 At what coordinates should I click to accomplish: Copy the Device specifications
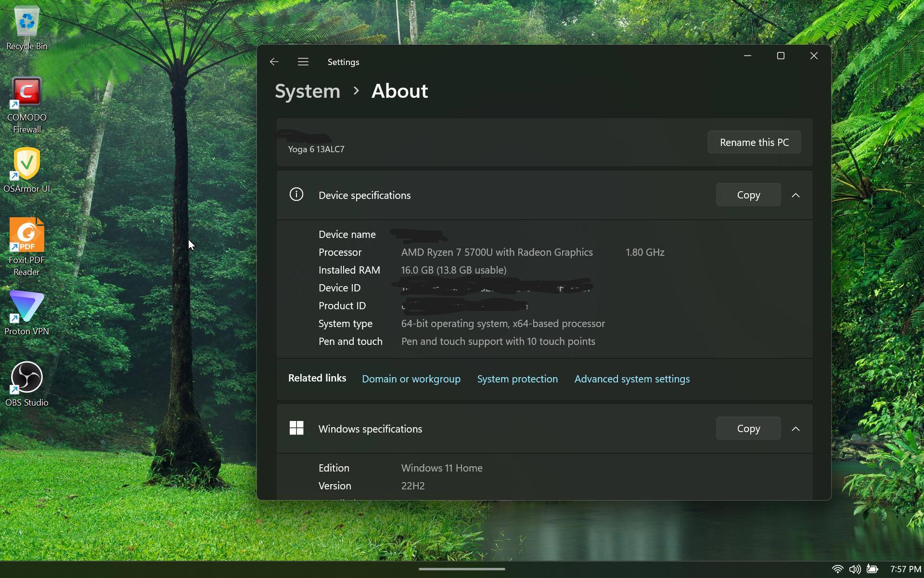pos(748,195)
